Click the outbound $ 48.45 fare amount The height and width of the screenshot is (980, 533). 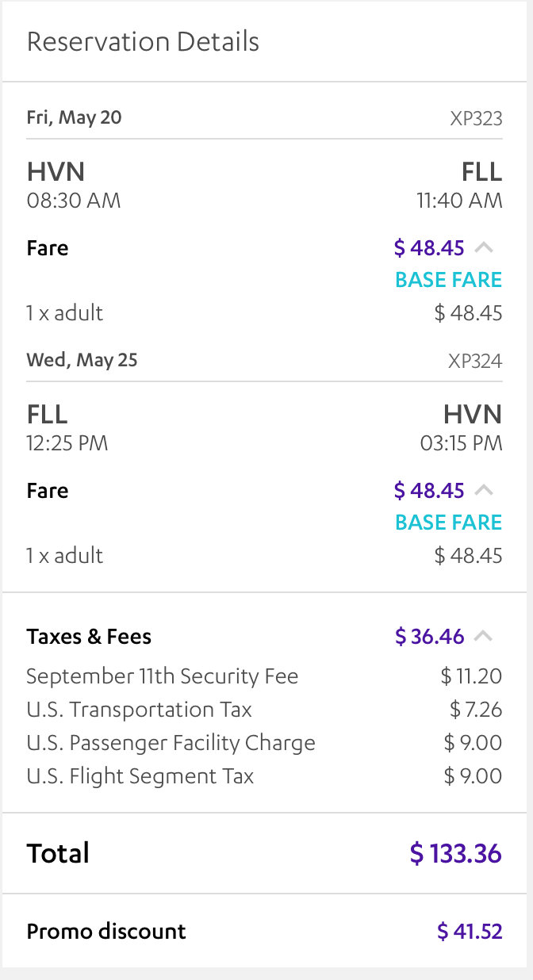click(x=428, y=248)
